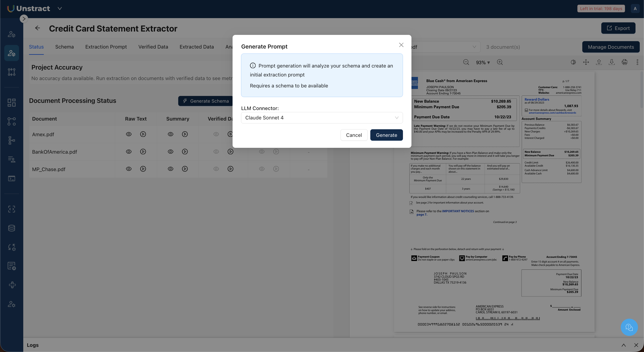Click the Generate button in dialog

click(386, 135)
